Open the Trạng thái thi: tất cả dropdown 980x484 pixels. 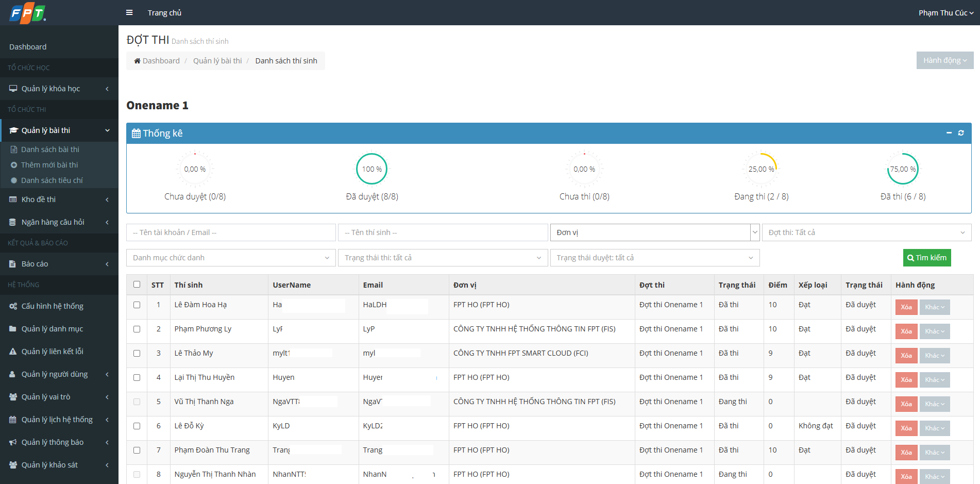(443, 258)
